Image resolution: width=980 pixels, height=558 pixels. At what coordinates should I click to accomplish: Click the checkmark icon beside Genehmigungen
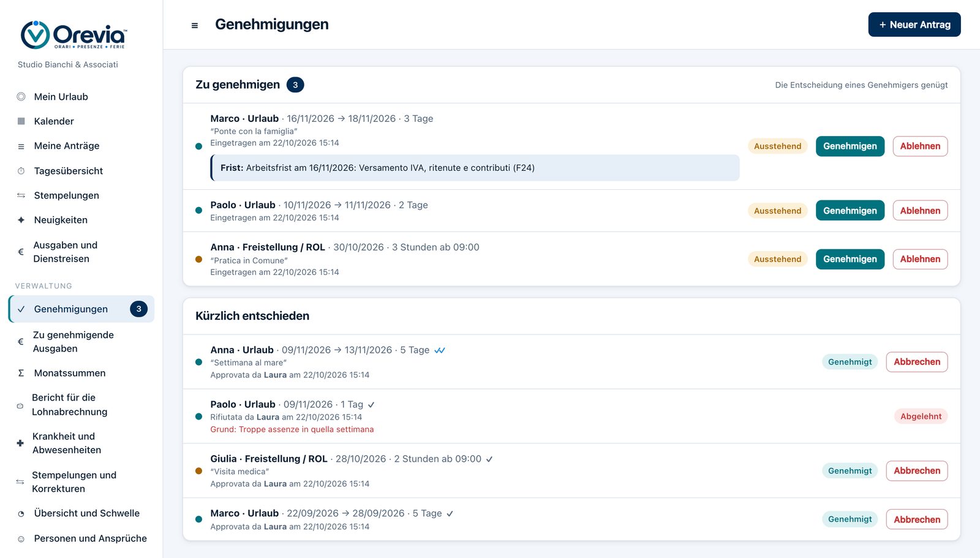tap(21, 309)
